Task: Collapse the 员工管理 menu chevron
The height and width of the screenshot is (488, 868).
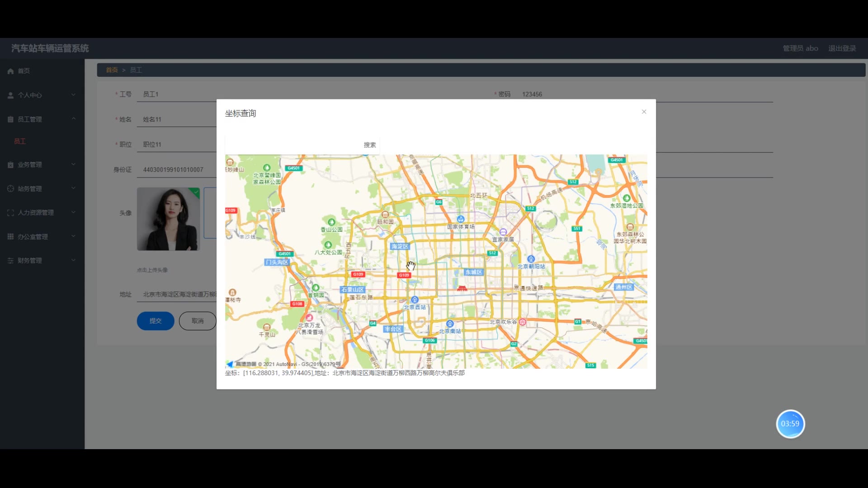Action: click(x=73, y=119)
